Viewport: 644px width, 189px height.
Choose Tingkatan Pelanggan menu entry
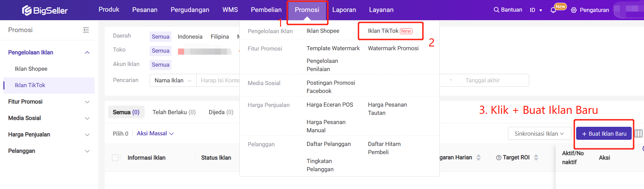[320, 165]
